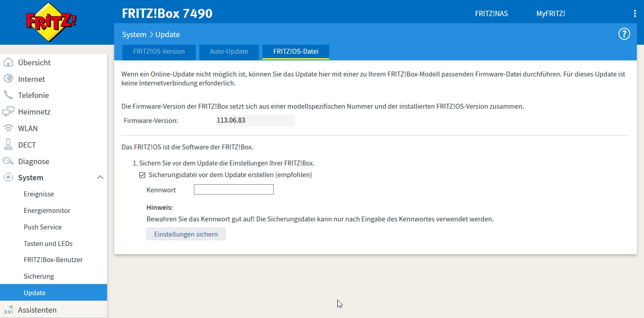Click the Hinweis: heading
This screenshot has width=644, height=318.
coord(159,208)
